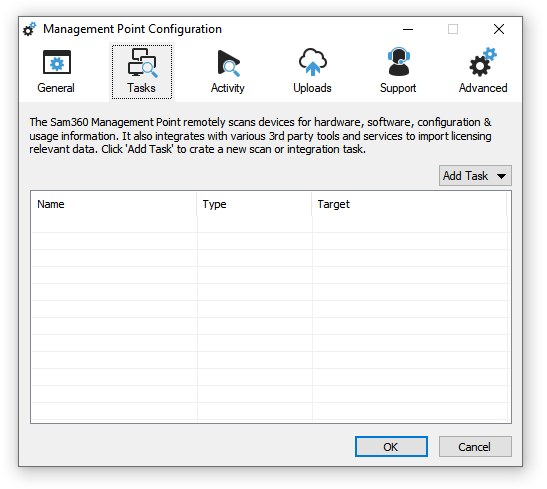Switch to the Advanced tab label
Viewport: 547px width, 489px height.
[483, 88]
